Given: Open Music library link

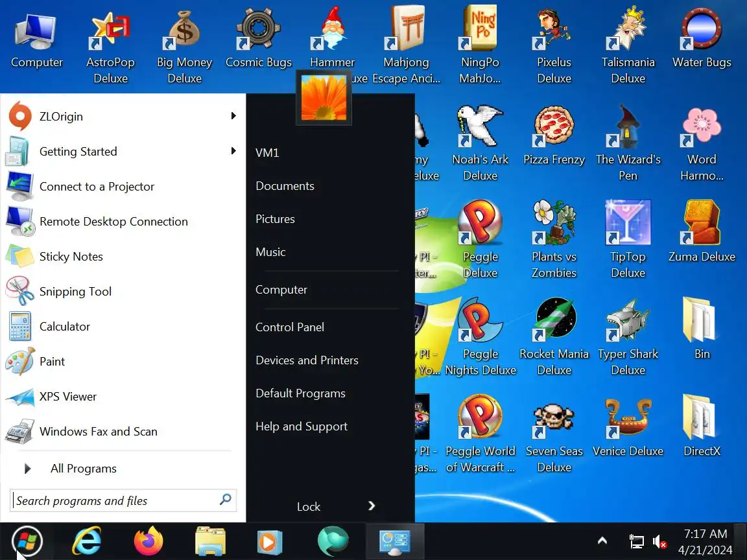Looking at the screenshot, I should (x=270, y=252).
